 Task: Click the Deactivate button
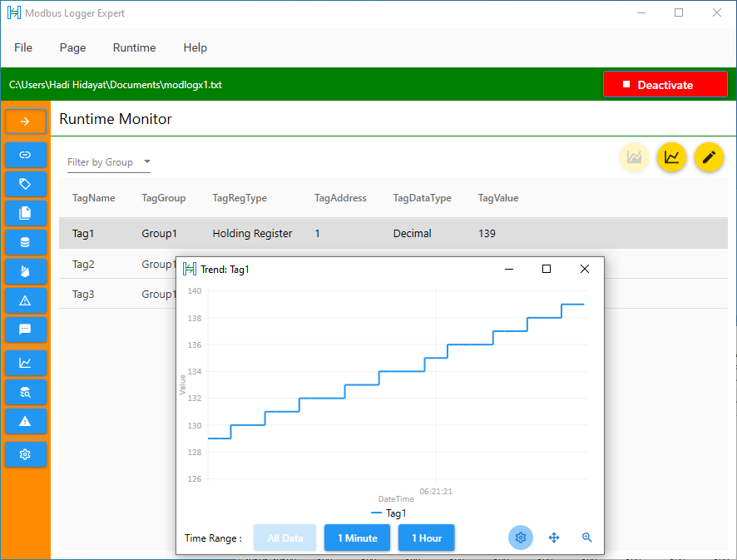pos(665,83)
